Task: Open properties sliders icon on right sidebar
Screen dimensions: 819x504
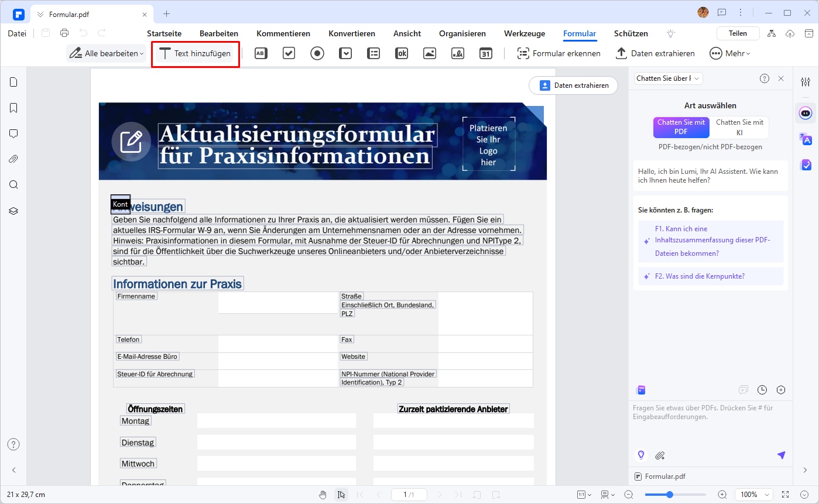Action: point(806,82)
